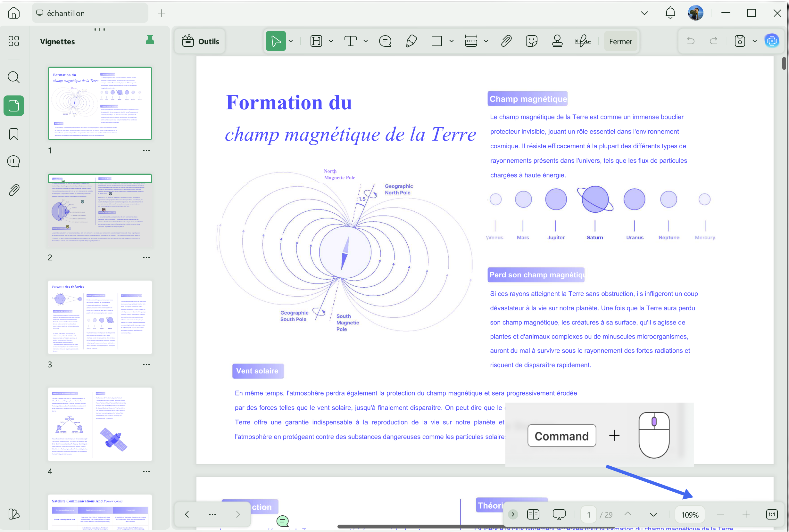Zoom out with the minus button
This screenshot has height=532, width=789.
click(x=720, y=514)
